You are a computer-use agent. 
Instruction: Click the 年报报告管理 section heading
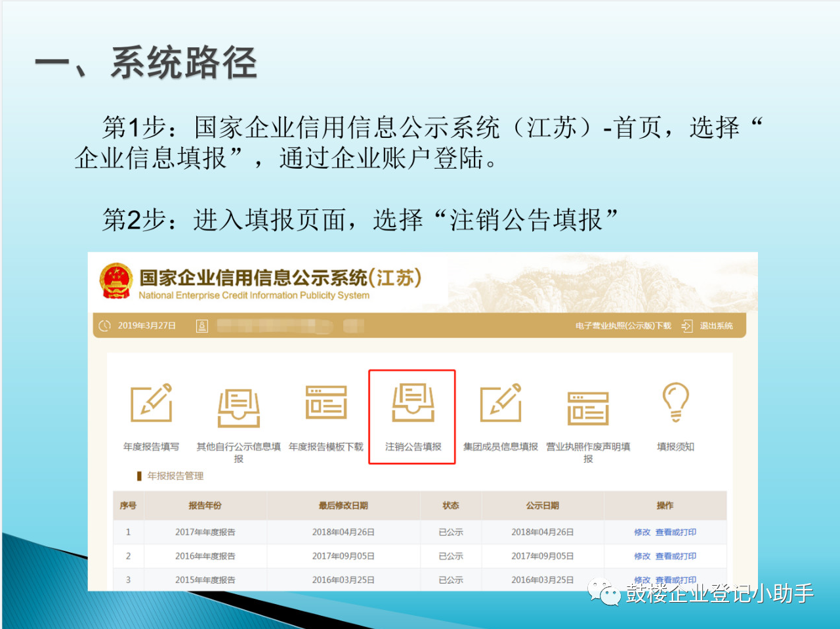pyautogui.click(x=175, y=476)
